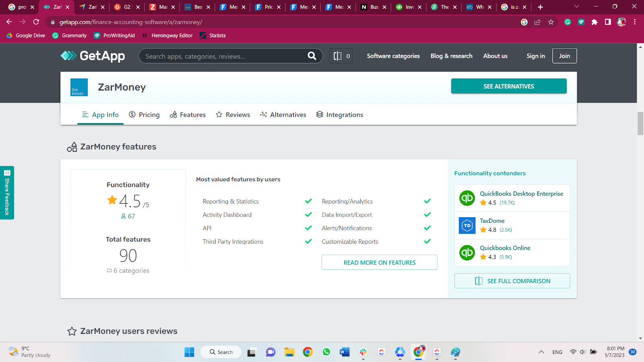
Task: Click the Join button
Action: (x=564, y=56)
